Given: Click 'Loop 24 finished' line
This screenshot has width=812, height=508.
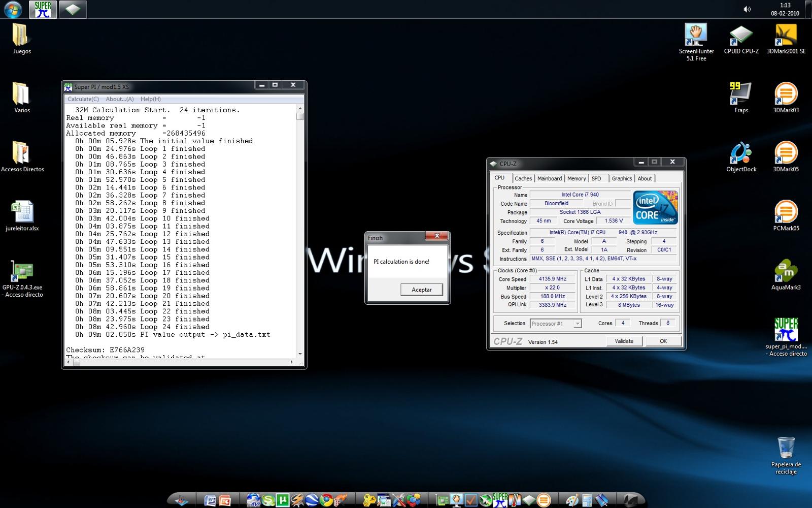Looking at the screenshot, I should click(x=143, y=327).
